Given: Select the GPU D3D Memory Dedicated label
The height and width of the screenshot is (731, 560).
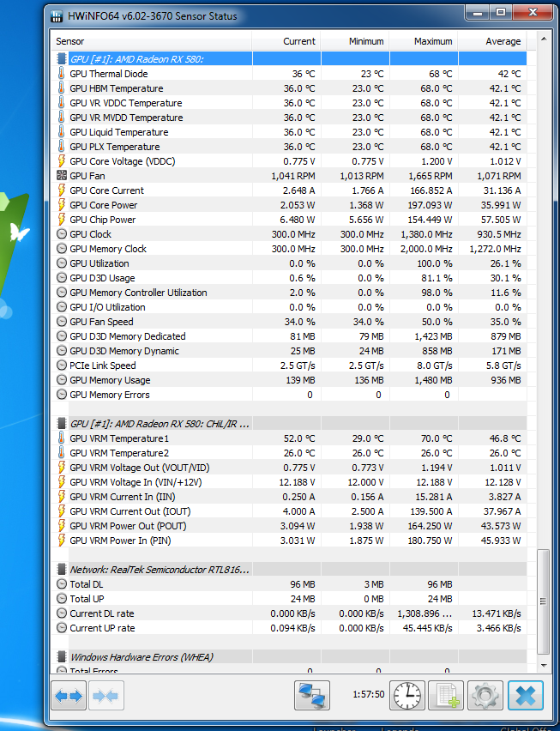Looking at the screenshot, I should (127, 336).
